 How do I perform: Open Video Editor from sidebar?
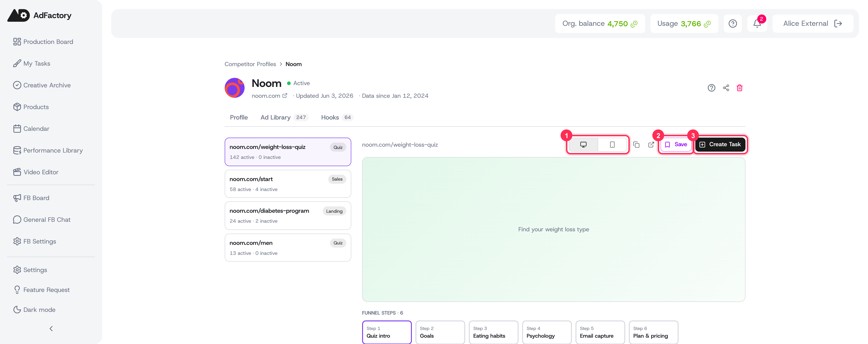coord(36,172)
